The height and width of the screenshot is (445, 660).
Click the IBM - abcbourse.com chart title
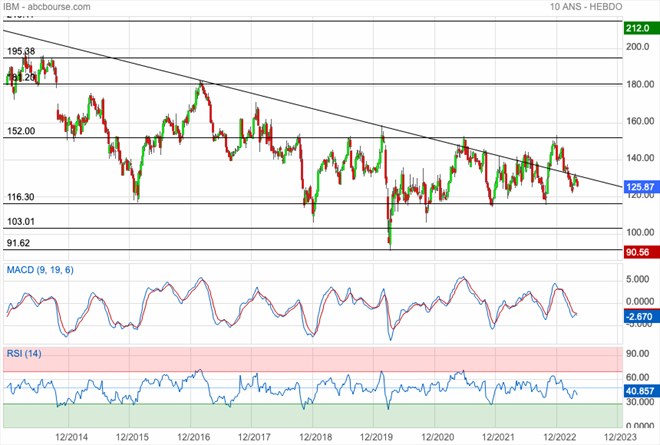pyautogui.click(x=47, y=7)
